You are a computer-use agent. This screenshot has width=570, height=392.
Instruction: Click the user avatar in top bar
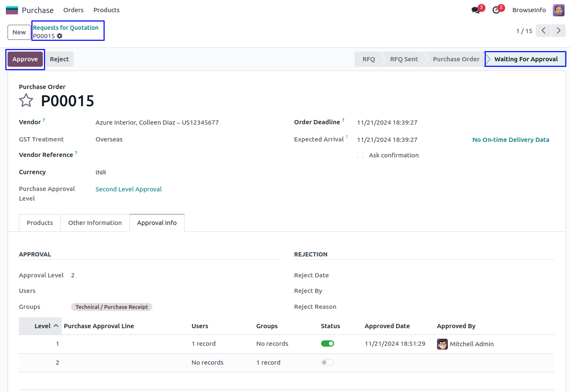[x=558, y=10]
